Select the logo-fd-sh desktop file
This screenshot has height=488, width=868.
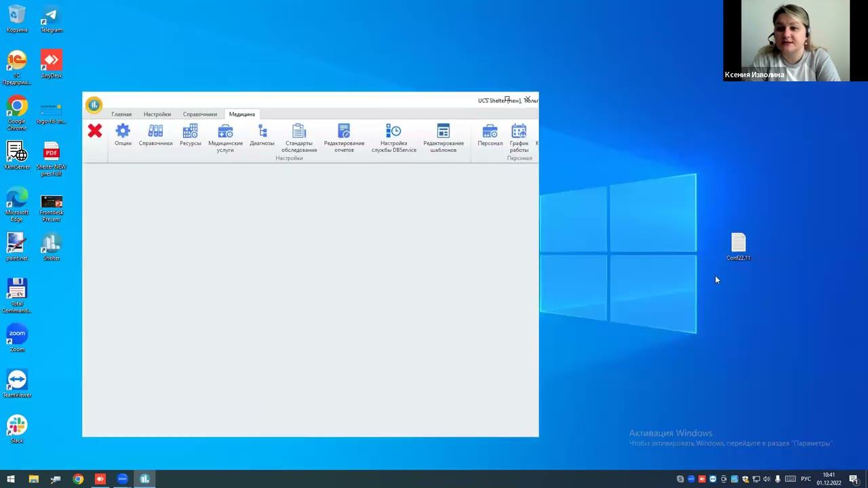(51, 113)
